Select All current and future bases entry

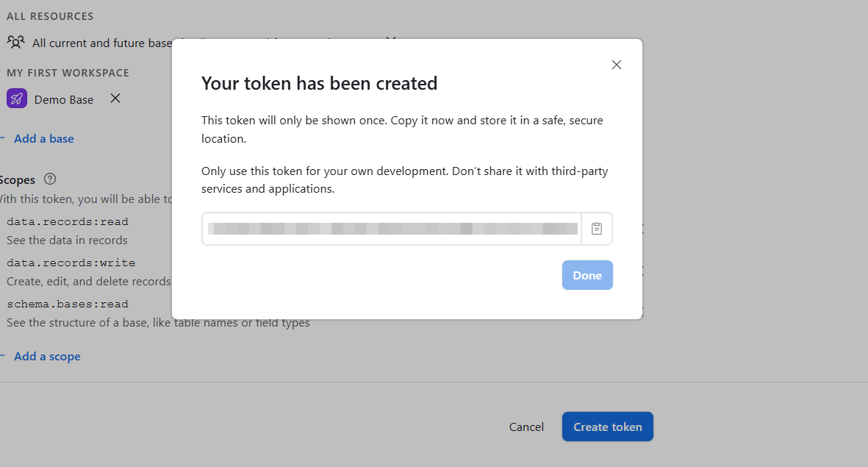(x=89, y=43)
